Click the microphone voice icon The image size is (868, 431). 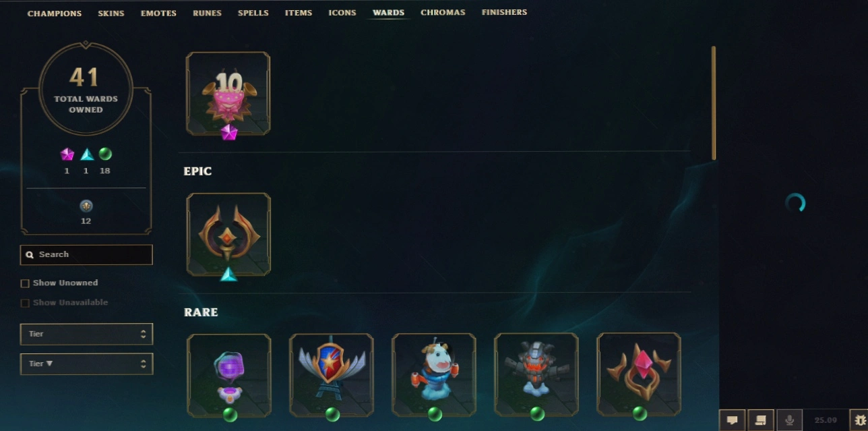[x=790, y=420]
